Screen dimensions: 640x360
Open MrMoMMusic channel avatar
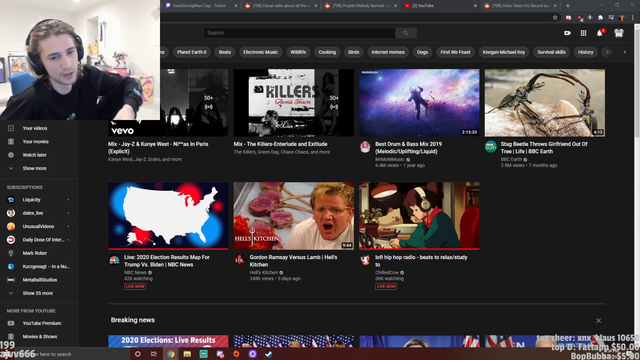pyautogui.click(x=365, y=147)
